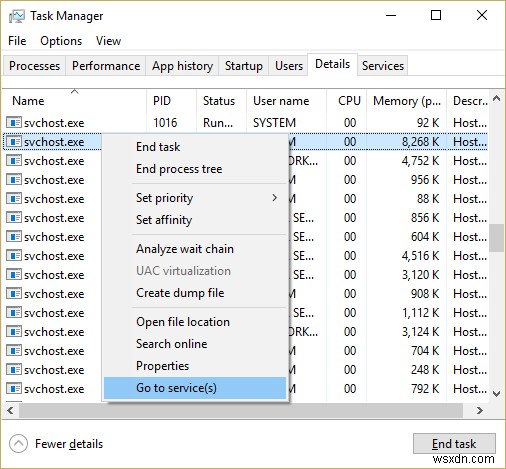This screenshot has width=506, height=469.
Task: Click the 4,752 K memory value
Action: click(420, 161)
